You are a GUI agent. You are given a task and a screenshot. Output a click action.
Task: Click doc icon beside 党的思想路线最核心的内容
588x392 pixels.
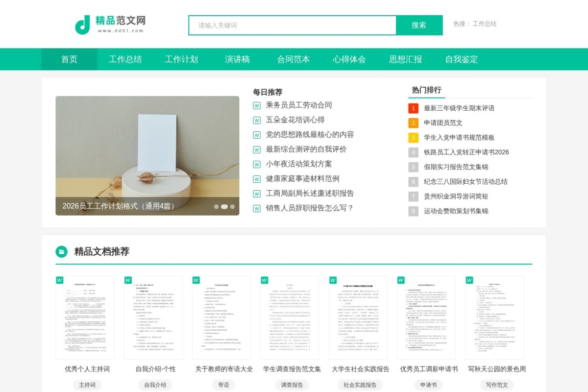point(257,135)
